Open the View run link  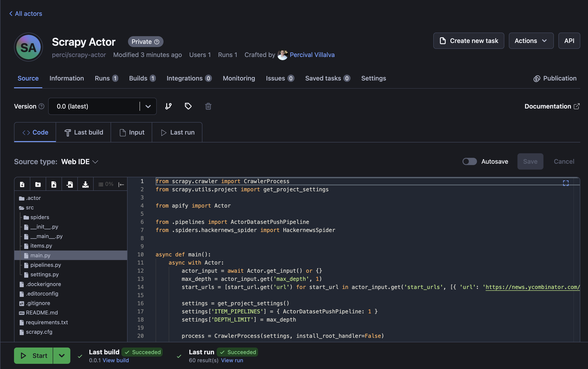(232, 360)
